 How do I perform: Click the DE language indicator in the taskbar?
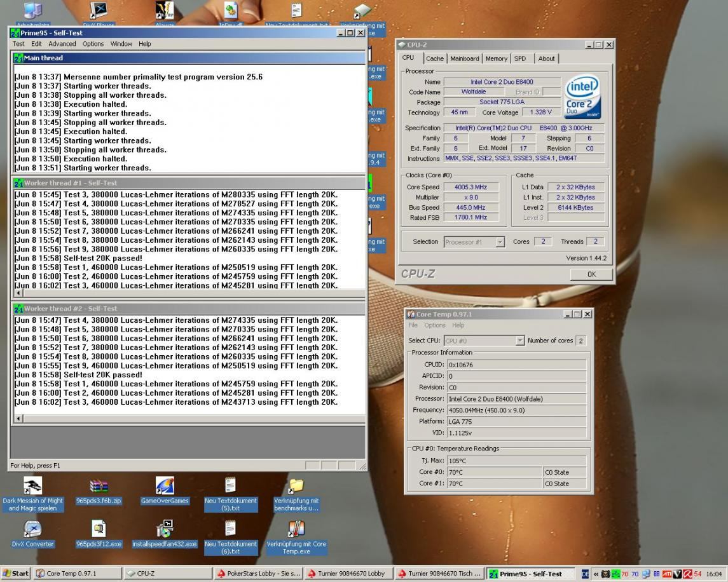[585, 574]
